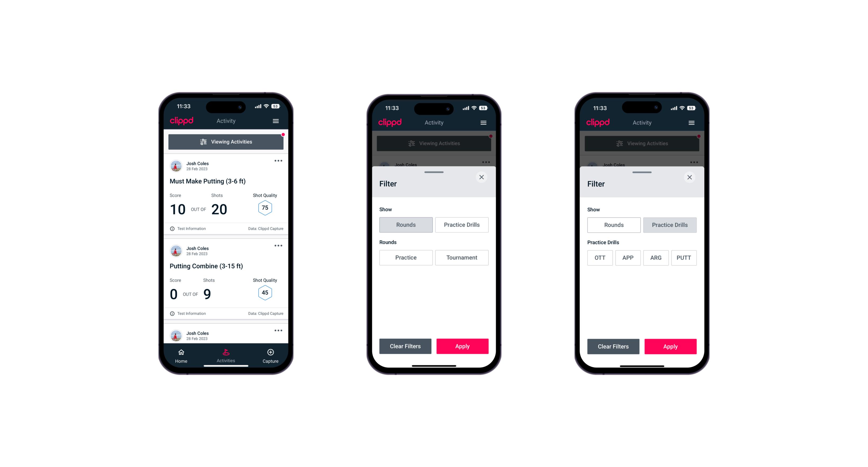This screenshot has height=467, width=868.
Task: Select the PUTT drill category filter
Action: 686,258
